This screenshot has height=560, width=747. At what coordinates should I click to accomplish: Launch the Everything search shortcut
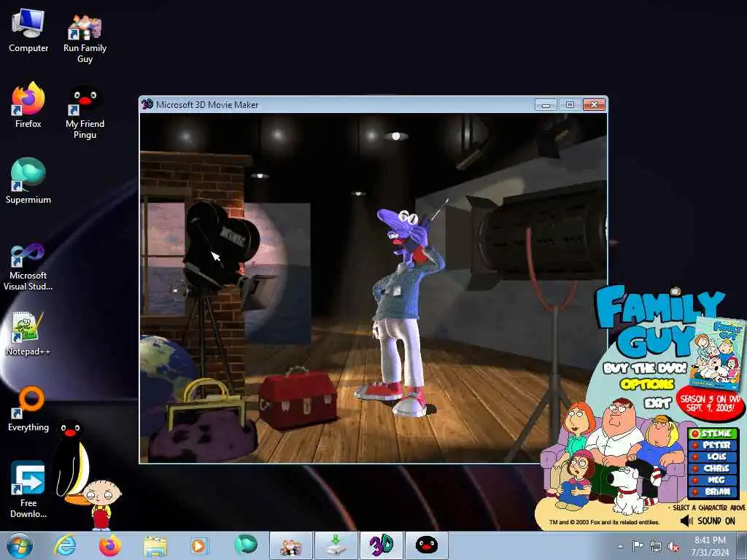click(x=28, y=408)
